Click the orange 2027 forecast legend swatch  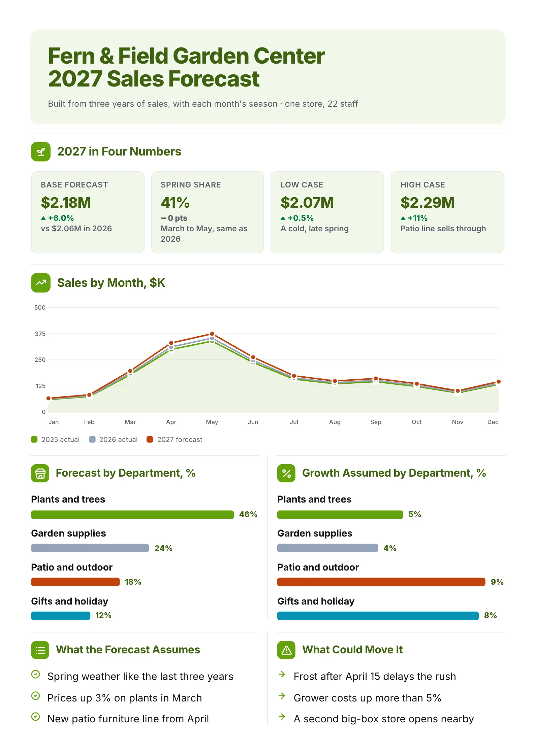click(150, 439)
